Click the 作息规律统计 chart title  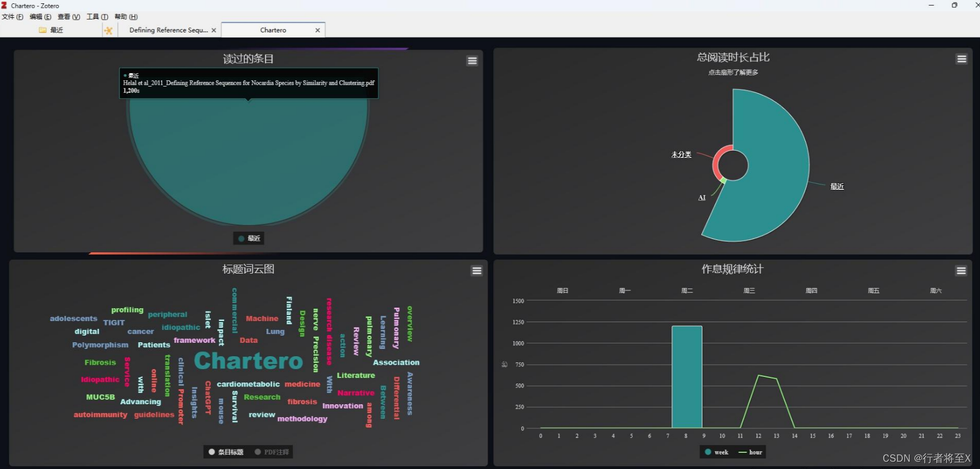(x=732, y=269)
